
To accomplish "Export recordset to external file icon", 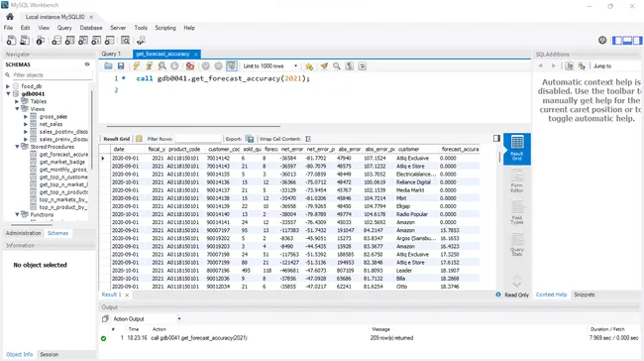I will click(250, 139).
